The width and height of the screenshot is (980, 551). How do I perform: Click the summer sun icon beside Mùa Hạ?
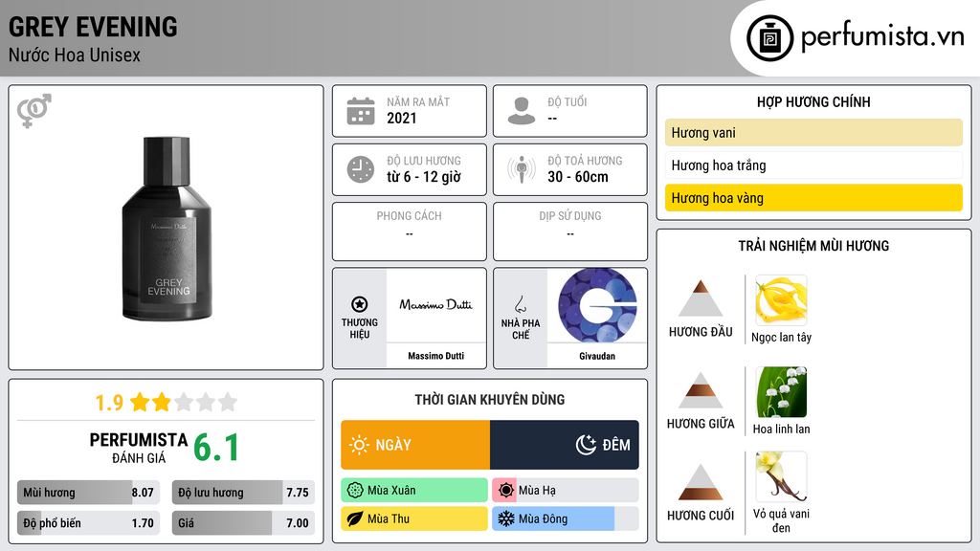(x=506, y=491)
